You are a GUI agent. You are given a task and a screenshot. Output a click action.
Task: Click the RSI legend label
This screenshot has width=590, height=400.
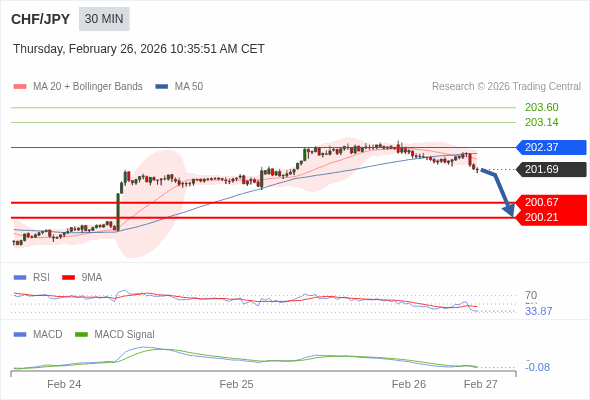click(x=41, y=278)
